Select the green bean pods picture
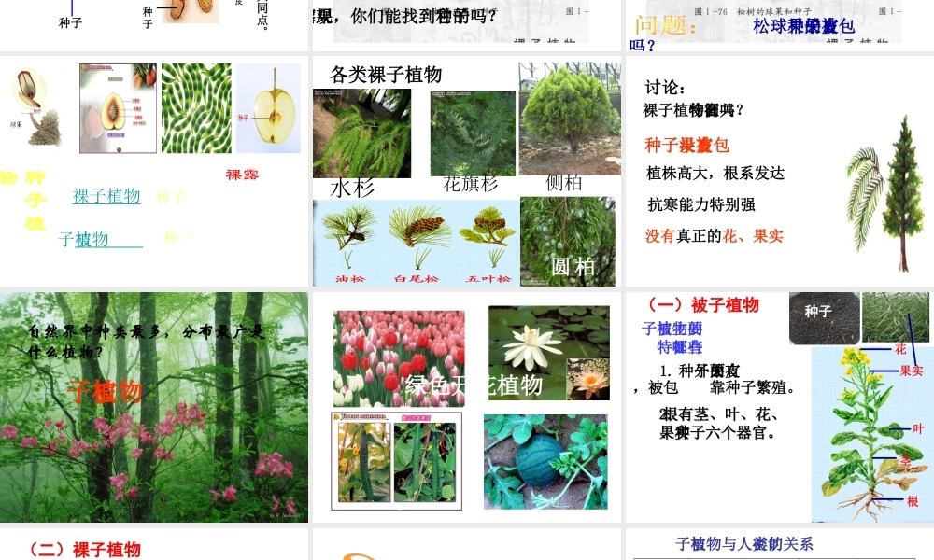Viewport: 934px width, 560px height. pyautogui.click(x=196, y=108)
